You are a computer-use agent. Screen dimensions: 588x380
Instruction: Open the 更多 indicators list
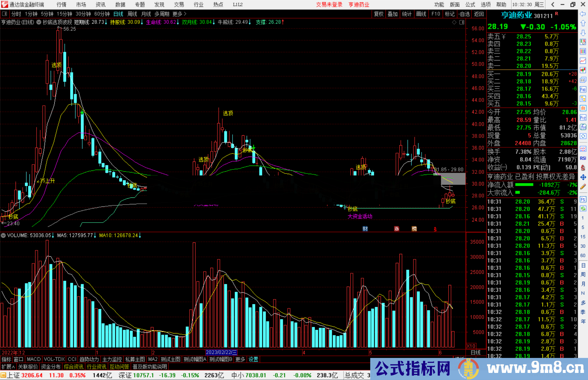(240, 359)
